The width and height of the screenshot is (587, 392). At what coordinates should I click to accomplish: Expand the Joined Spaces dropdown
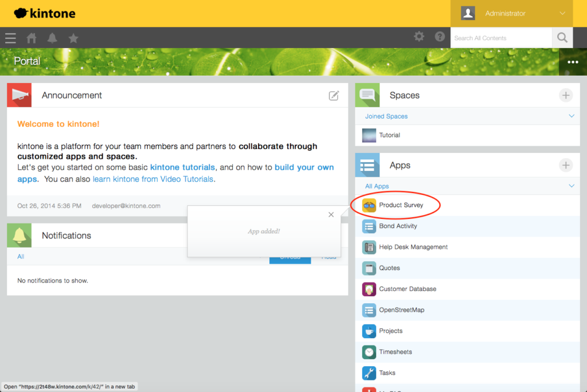coord(571,116)
